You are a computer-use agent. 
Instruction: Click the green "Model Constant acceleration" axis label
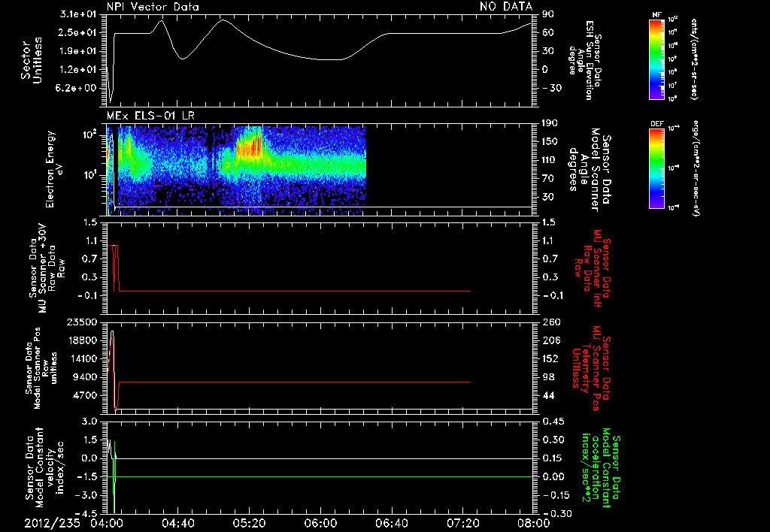tap(601, 468)
